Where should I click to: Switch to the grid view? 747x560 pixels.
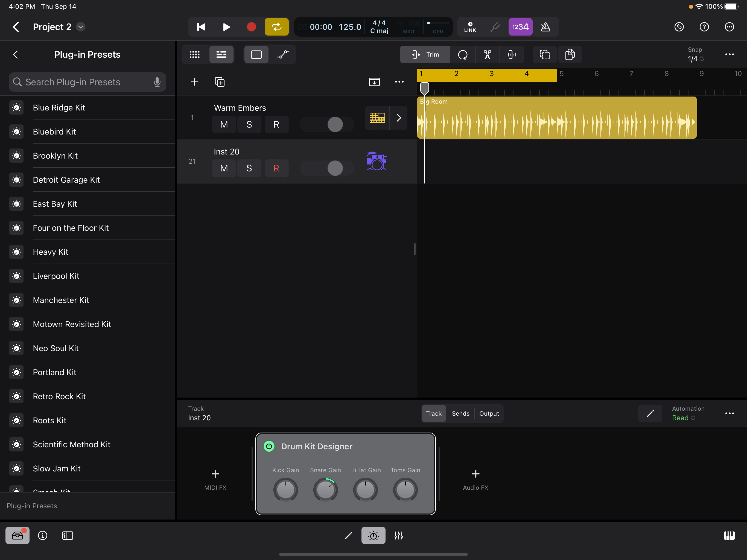pos(194,54)
